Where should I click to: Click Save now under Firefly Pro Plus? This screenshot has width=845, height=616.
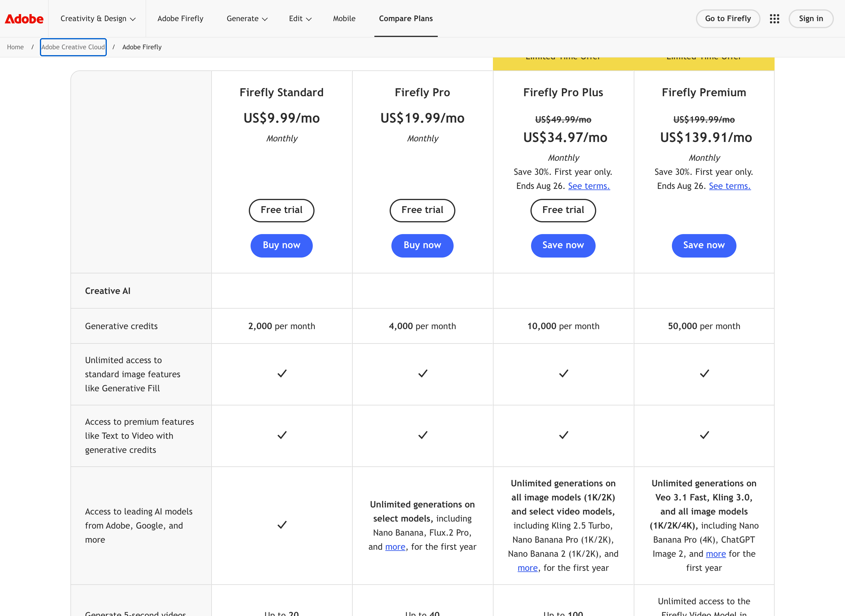click(x=563, y=245)
